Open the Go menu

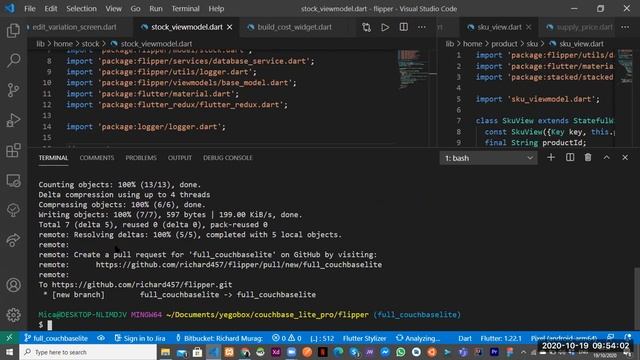135,9
